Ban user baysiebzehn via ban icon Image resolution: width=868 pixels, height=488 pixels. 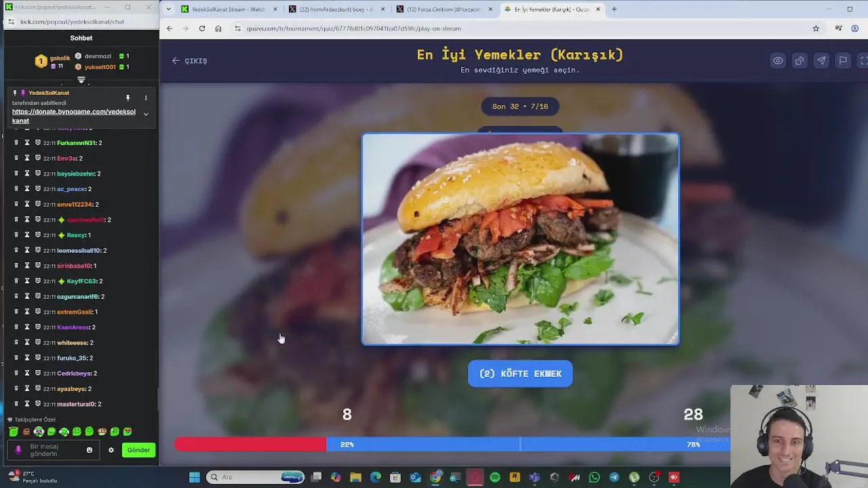(38, 174)
